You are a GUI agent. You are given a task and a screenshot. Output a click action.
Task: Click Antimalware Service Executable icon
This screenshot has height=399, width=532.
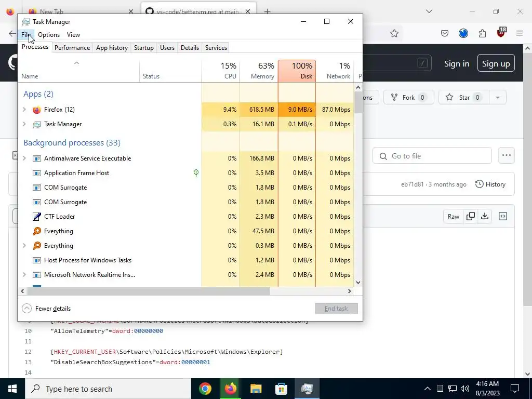pyautogui.click(x=37, y=158)
